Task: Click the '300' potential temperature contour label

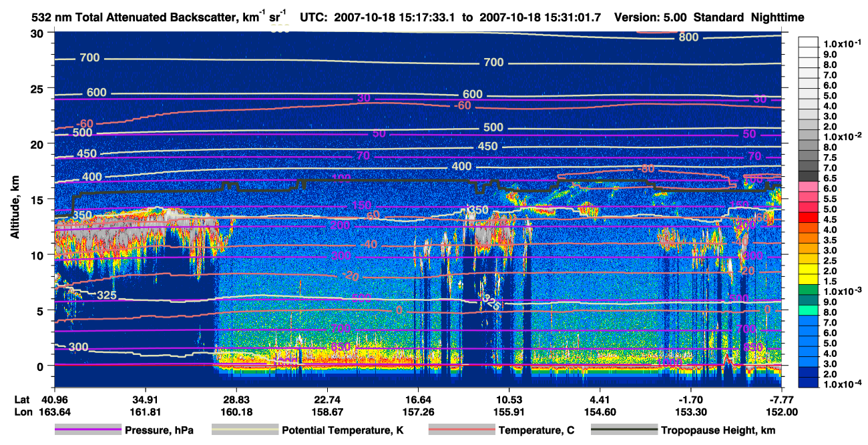Action: pos(79,347)
